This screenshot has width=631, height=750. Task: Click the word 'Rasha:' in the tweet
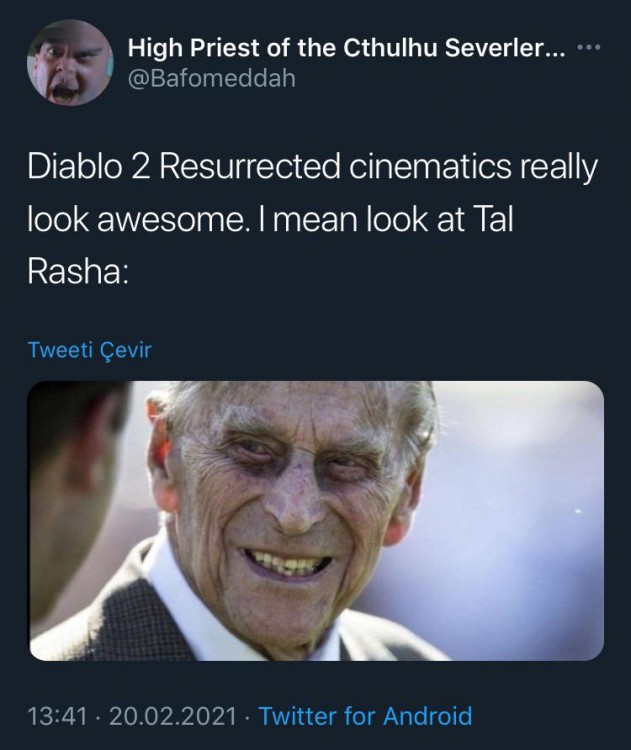[x=78, y=273]
